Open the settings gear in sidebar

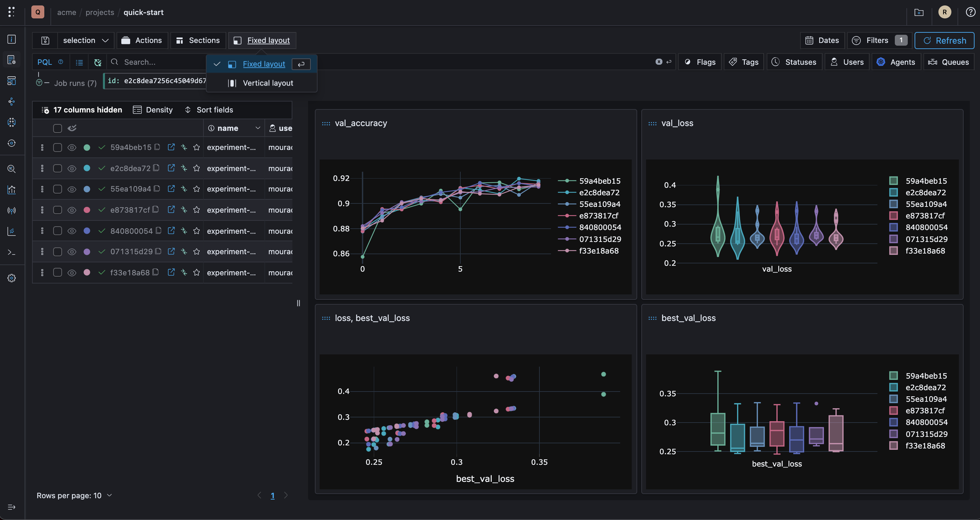(x=12, y=278)
